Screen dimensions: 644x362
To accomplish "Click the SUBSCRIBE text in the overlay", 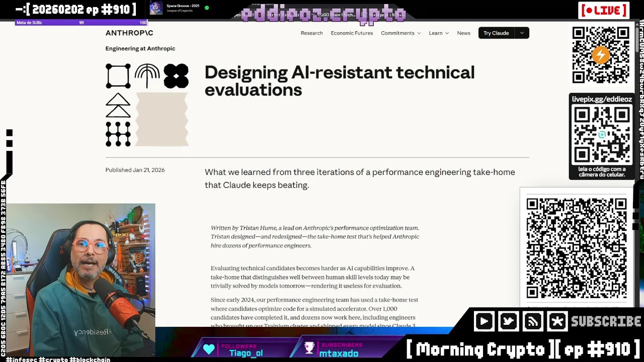I will [606, 321].
